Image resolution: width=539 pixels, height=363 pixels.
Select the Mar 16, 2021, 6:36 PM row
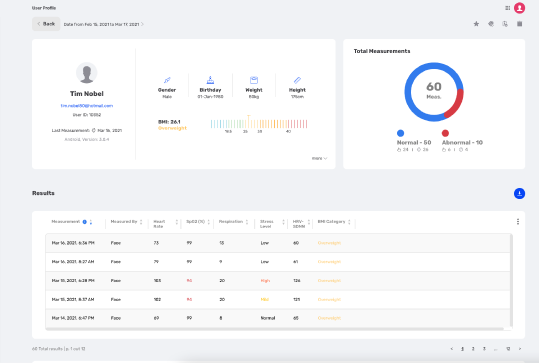(277, 243)
